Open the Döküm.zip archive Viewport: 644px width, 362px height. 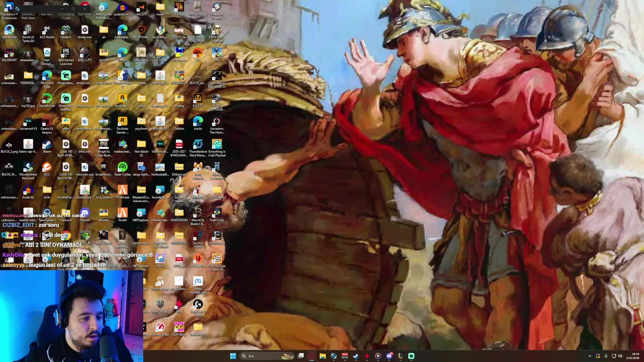pyautogui.click(x=179, y=169)
